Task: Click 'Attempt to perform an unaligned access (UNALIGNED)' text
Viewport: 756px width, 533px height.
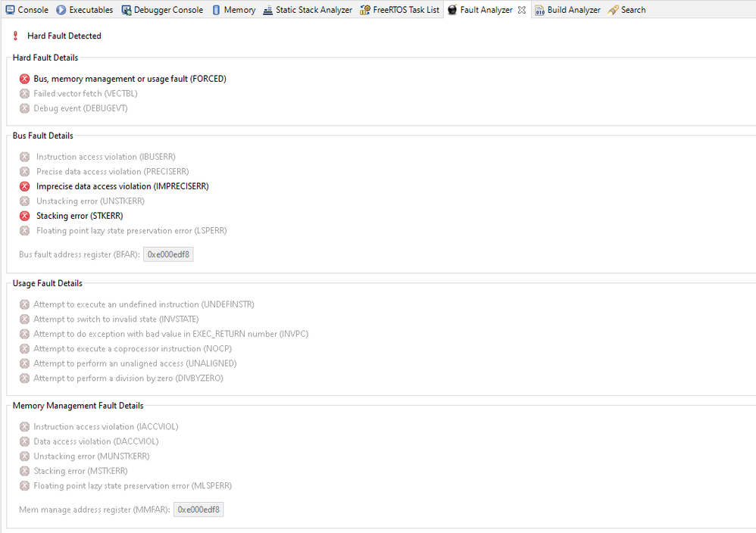Action: click(135, 363)
